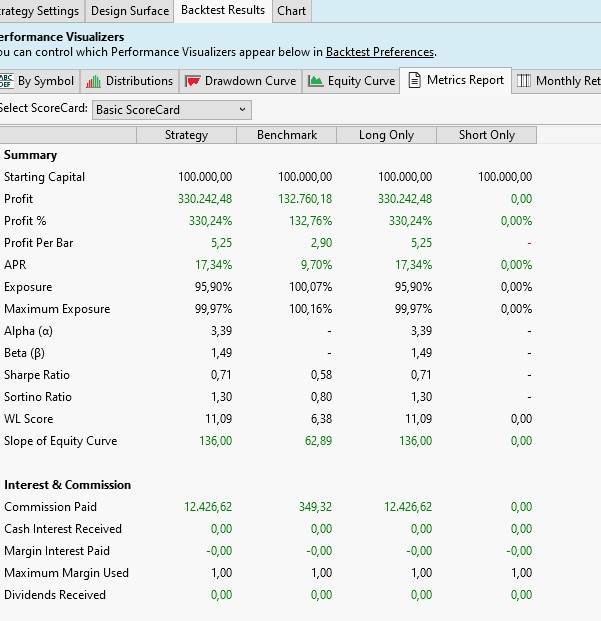
Task: Select the Commission Paid row label
Action: [x=50, y=507]
